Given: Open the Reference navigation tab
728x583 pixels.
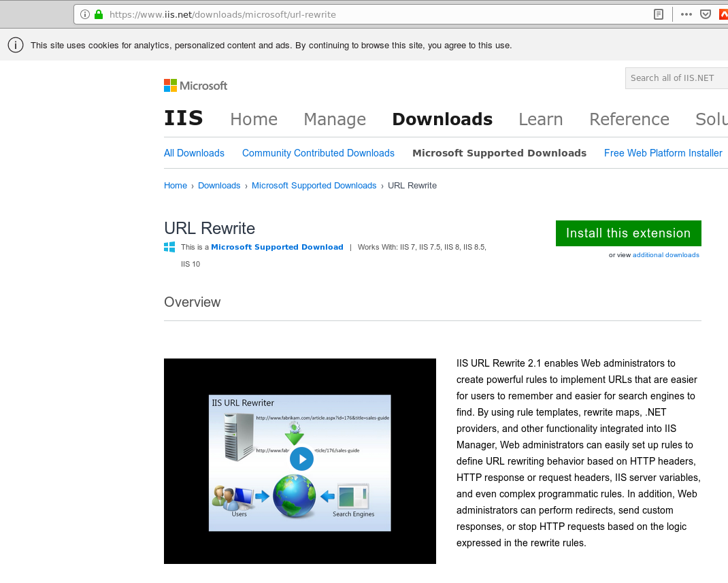Looking at the screenshot, I should [629, 119].
